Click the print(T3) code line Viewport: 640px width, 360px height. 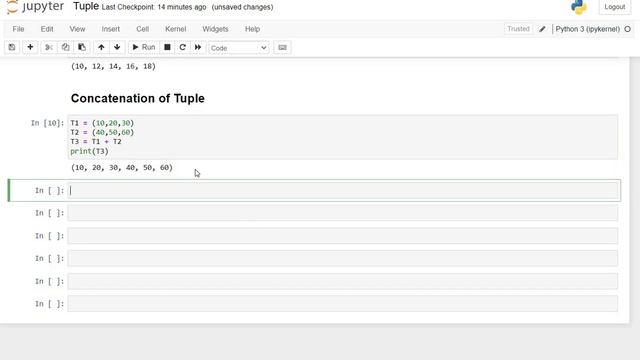89,151
